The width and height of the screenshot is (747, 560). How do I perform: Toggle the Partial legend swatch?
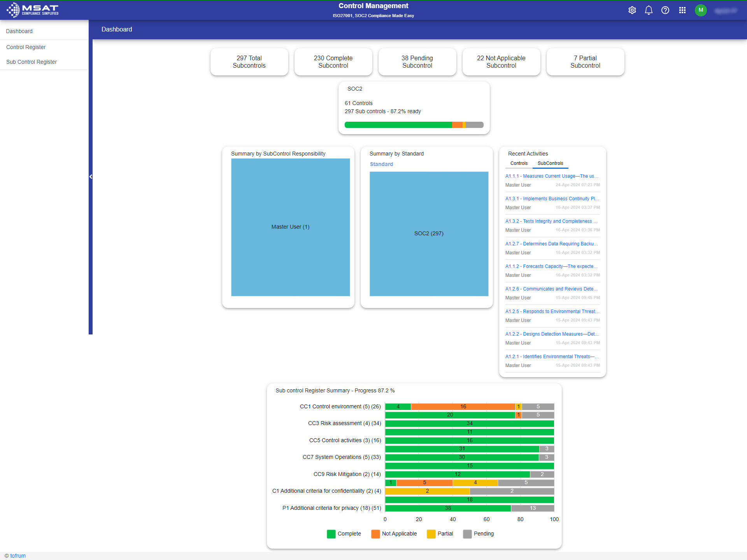pyautogui.click(x=431, y=534)
